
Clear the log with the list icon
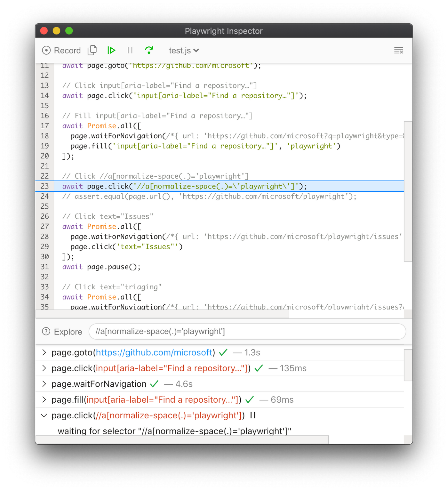(398, 50)
